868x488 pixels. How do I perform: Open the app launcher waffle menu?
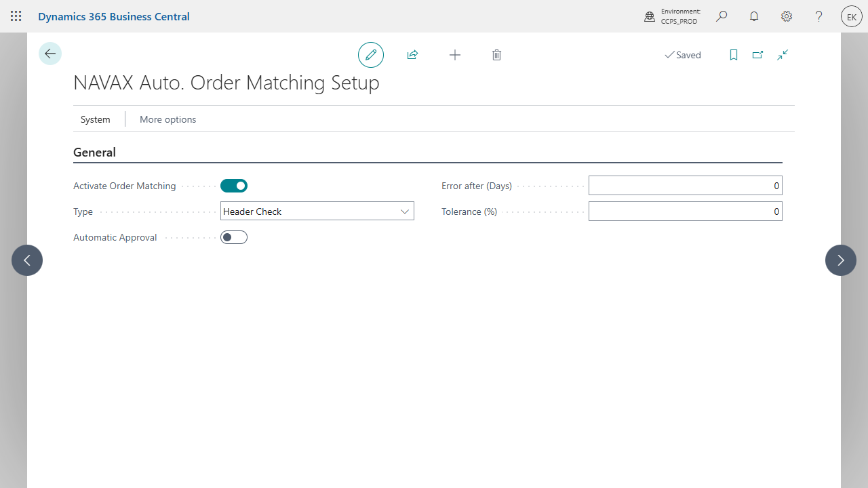coord(16,16)
